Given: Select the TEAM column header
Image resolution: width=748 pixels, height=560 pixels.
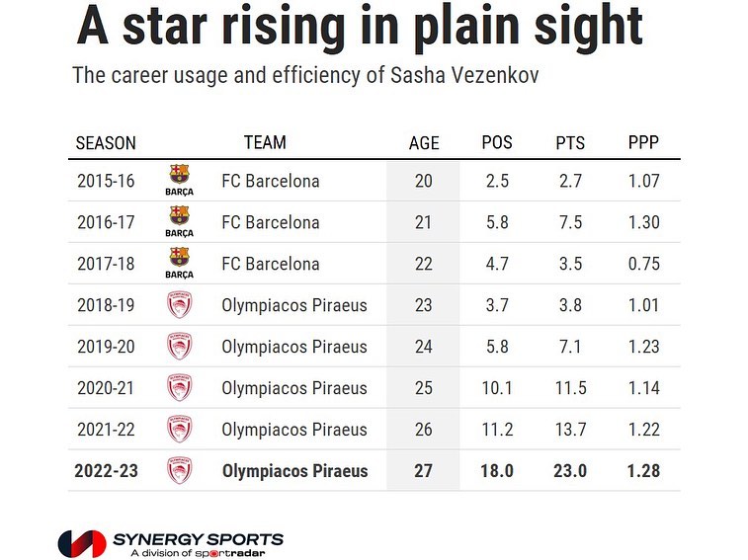Looking at the screenshot, I should [265, 142].
